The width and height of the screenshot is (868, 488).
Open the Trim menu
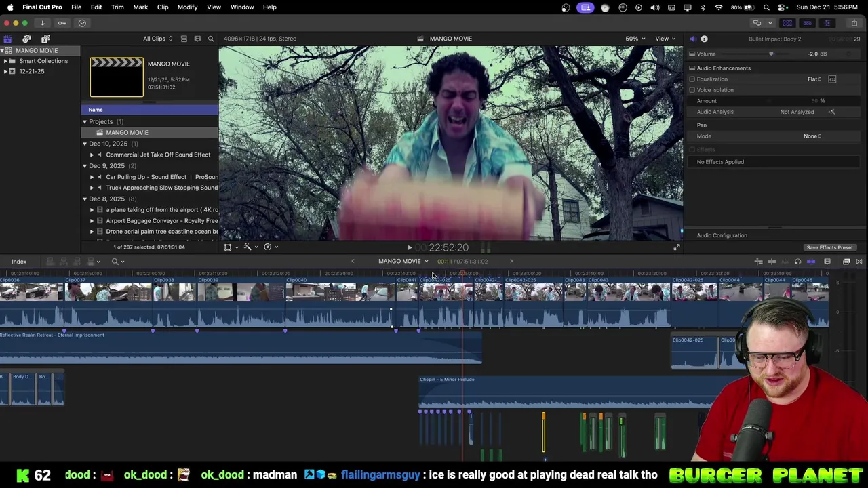[x=117, y=7]
